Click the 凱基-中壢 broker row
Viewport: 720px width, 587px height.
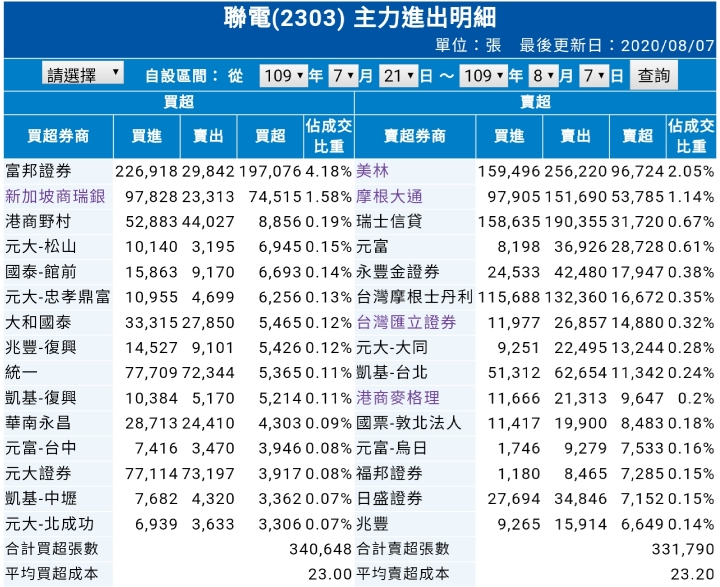[x=179, y=498]
